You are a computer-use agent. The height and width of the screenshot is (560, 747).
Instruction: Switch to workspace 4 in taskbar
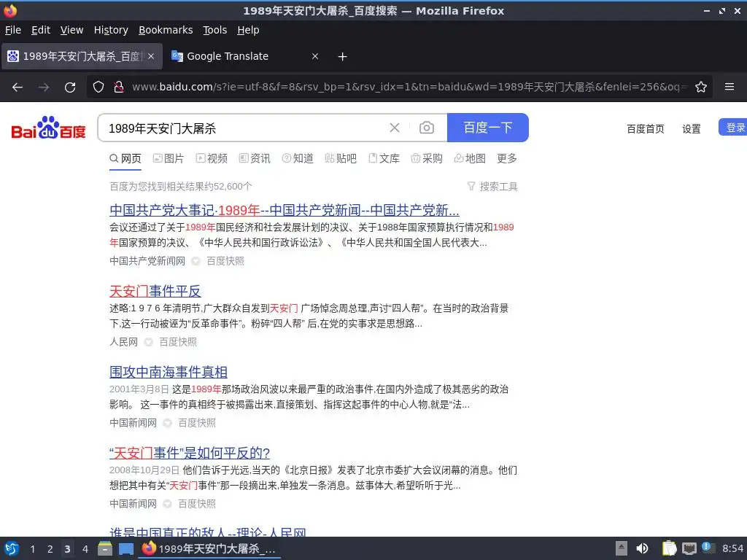[x=85, y=549]
